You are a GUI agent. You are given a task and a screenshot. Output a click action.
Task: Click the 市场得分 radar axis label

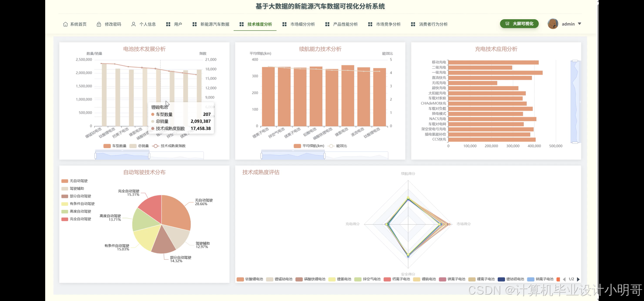tap(464, 224)
